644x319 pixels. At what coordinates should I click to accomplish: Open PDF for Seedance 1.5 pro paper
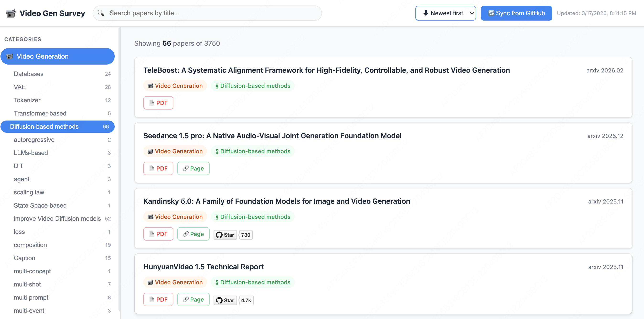(158, 168)
